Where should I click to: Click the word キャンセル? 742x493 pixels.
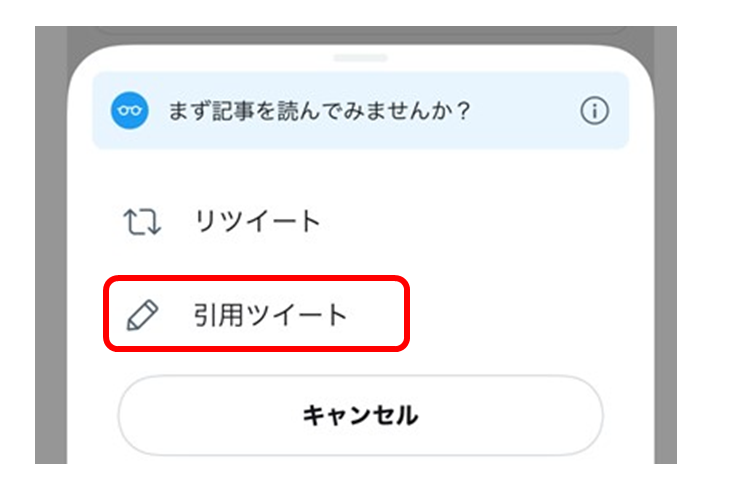pos(360,415)
